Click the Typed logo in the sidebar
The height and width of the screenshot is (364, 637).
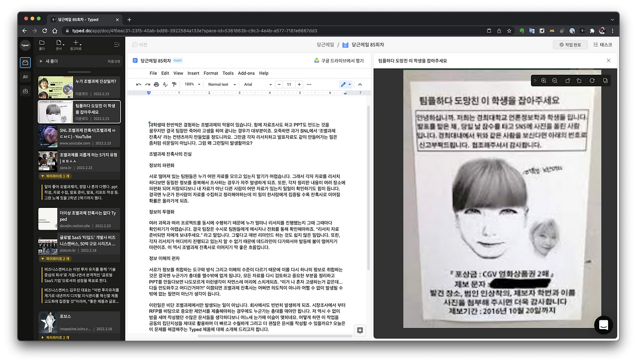coord(25,45)
